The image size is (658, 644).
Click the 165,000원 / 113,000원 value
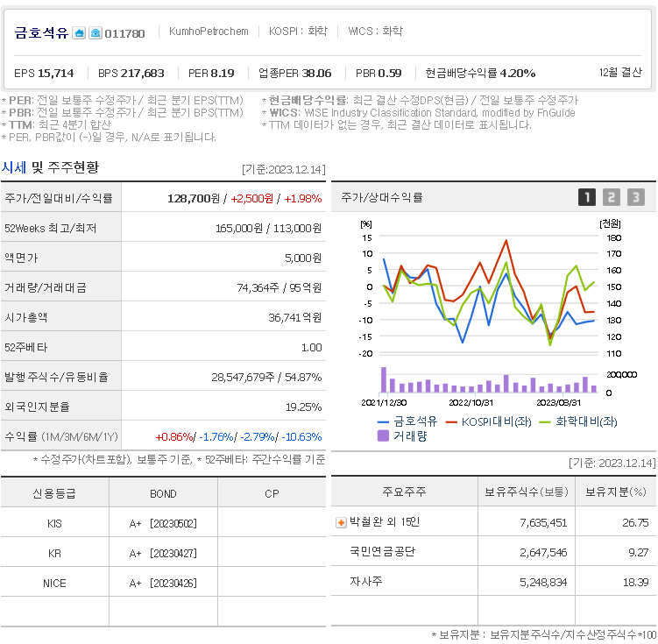tap(269, 228)
